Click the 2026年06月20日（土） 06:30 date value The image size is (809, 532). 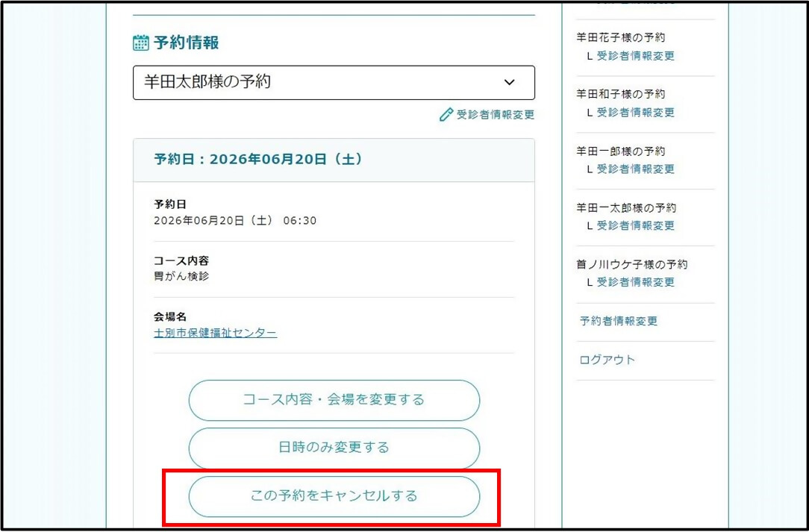click(x=235, y=221)
